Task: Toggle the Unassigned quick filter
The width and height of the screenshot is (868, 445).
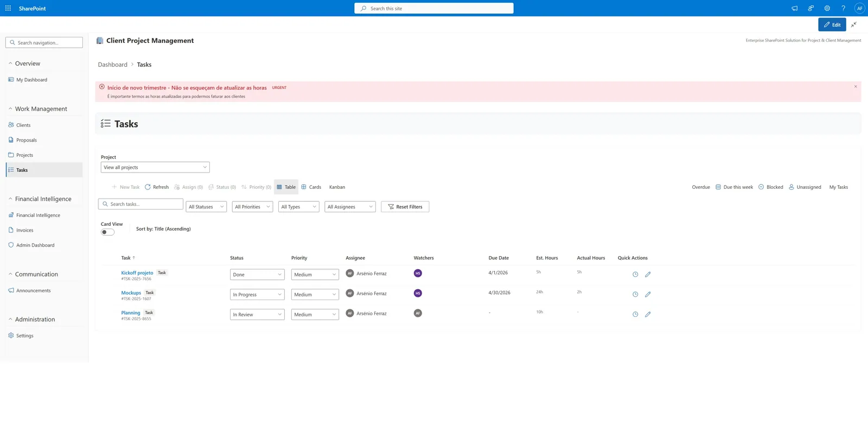Action: tap(805, 187)
